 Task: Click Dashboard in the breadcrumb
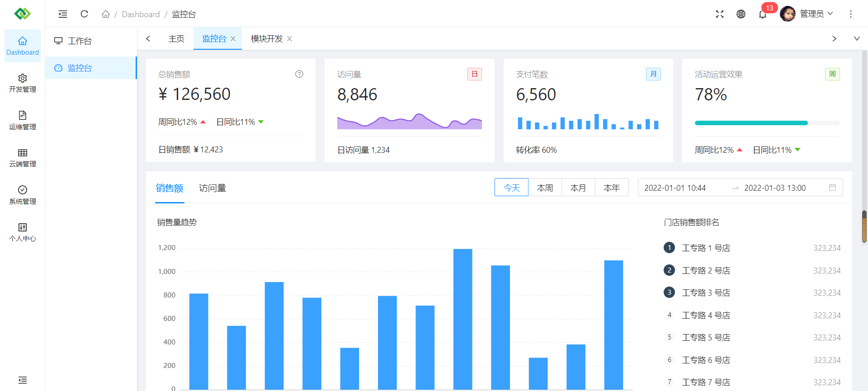[x=141, y=14]
